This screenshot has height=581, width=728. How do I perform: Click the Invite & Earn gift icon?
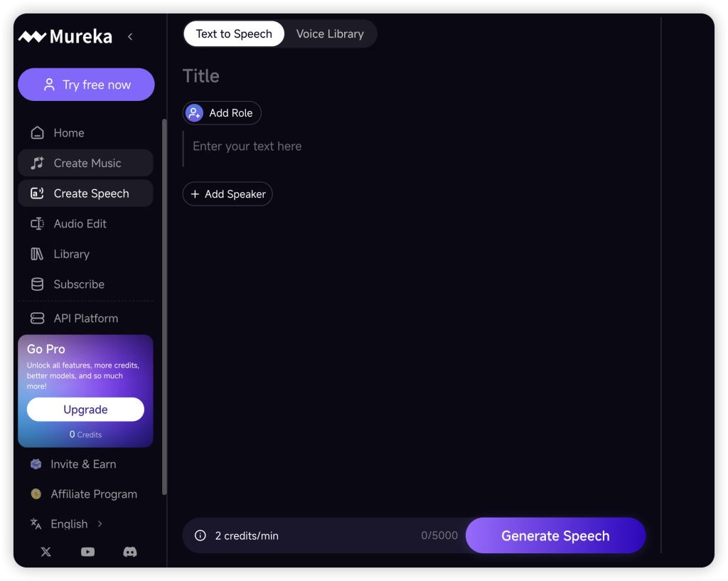(x=36, y=464)
